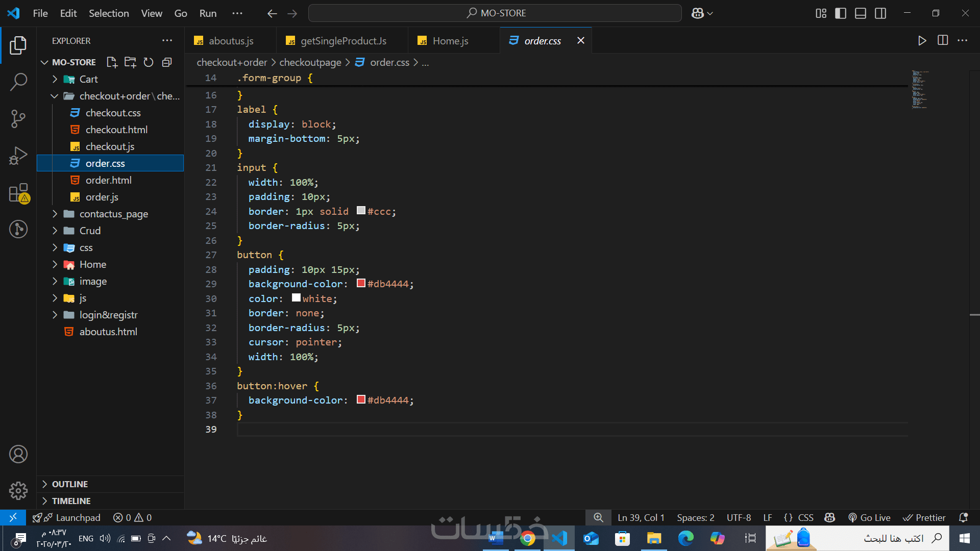Open the Extensions view
The width and height of the screenshot is (980, 551).
tap(18, 193)
